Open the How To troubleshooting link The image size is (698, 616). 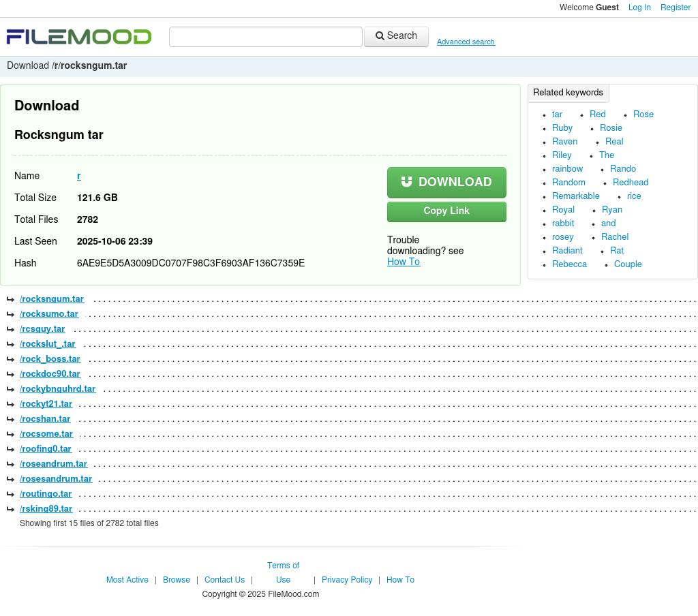pyautogui.click(x=404, y=262)
